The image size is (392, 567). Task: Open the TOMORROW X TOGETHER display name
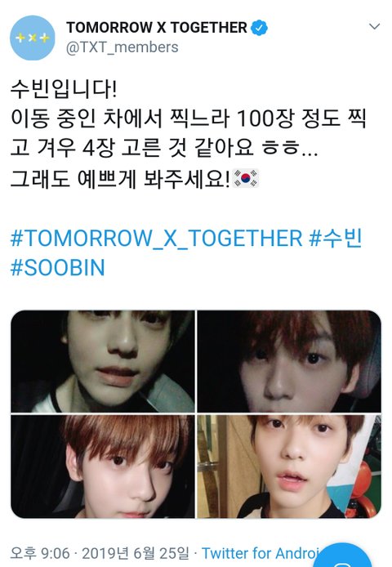tap(157, 28)
